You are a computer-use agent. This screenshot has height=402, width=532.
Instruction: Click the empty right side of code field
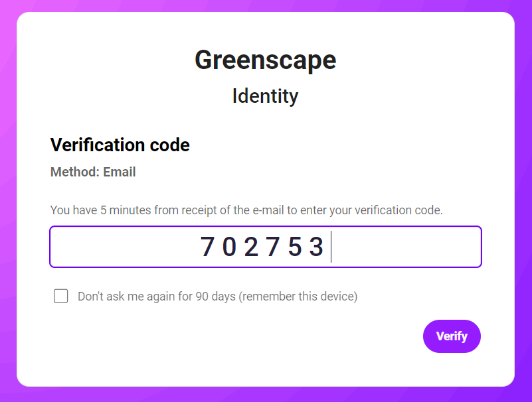(412, 247)
